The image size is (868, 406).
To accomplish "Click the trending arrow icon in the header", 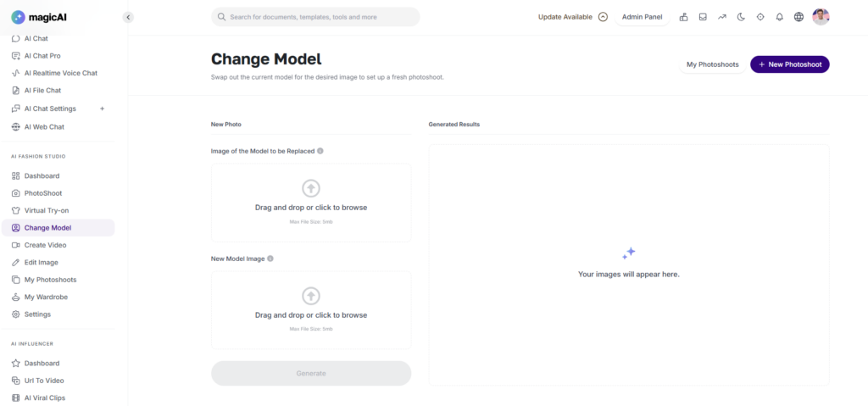I will click(722, 17).
